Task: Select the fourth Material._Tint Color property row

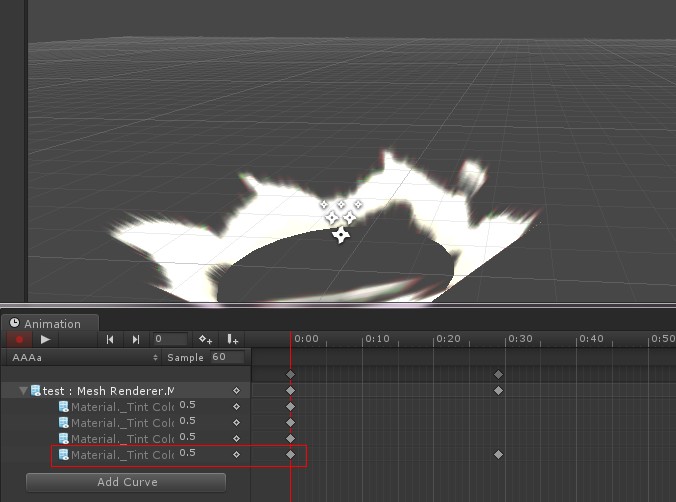Action: pos(125,455)
